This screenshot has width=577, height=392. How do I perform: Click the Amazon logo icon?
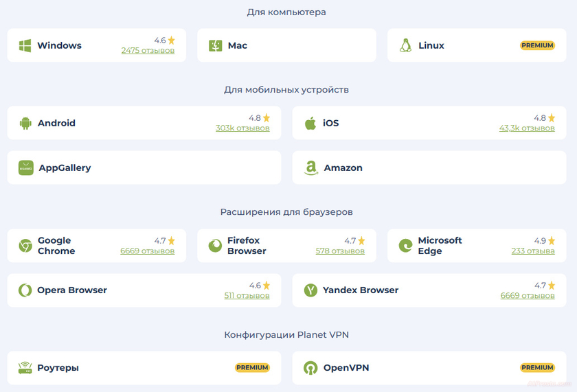(x=311, y=168)
